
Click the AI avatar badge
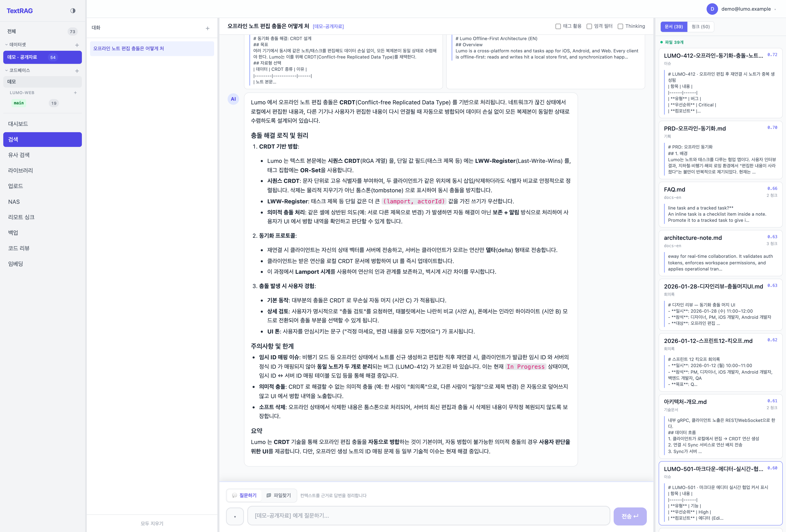pos(233,99)
